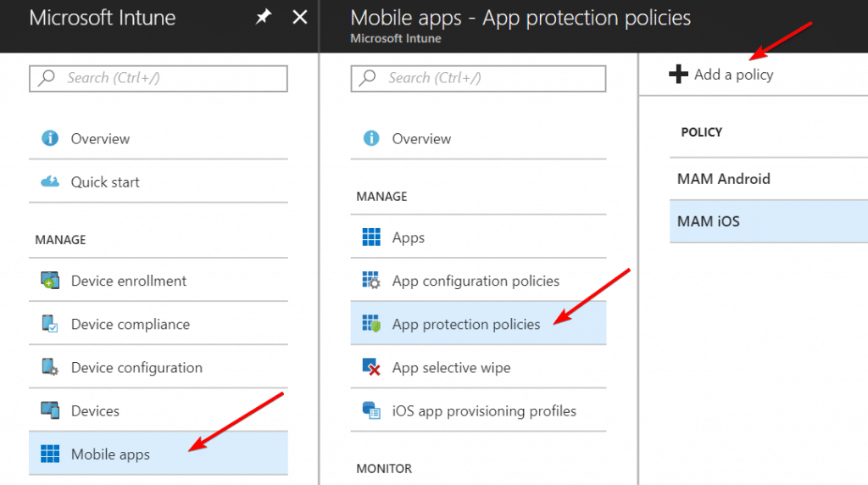Click the Quick start cloud icon
Viewport: 868px width, 485px height.
click(50, 182)
